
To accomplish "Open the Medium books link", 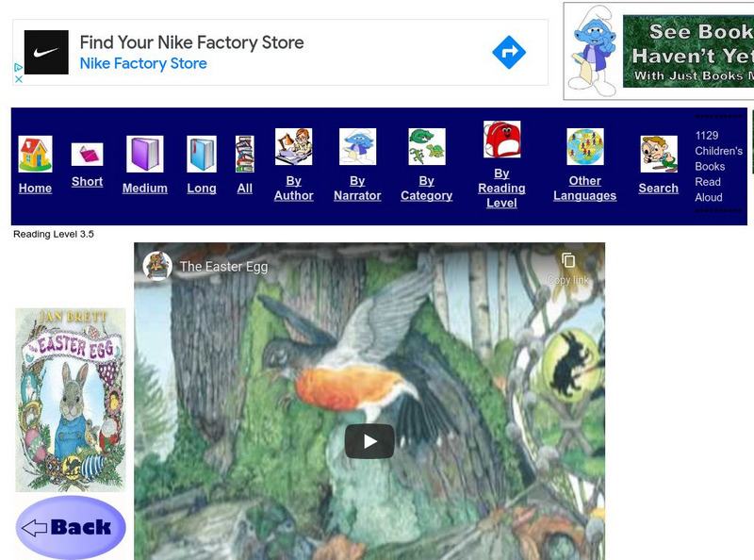I will 145,189.
